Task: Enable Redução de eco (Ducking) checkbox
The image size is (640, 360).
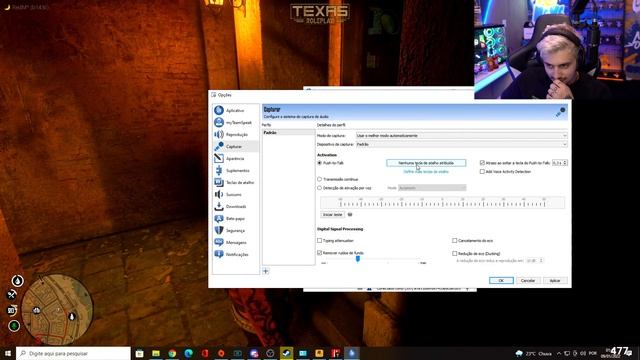Action: (454, 253)
